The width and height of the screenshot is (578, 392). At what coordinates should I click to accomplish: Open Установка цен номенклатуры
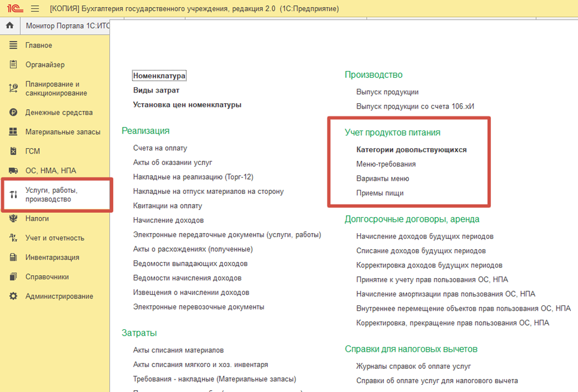188,104
